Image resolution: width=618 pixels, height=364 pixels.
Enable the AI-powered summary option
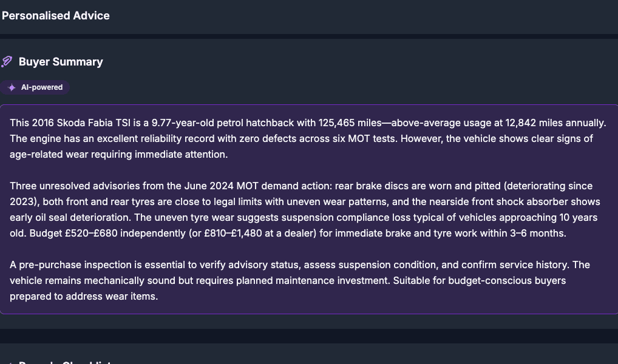[35, 87]
